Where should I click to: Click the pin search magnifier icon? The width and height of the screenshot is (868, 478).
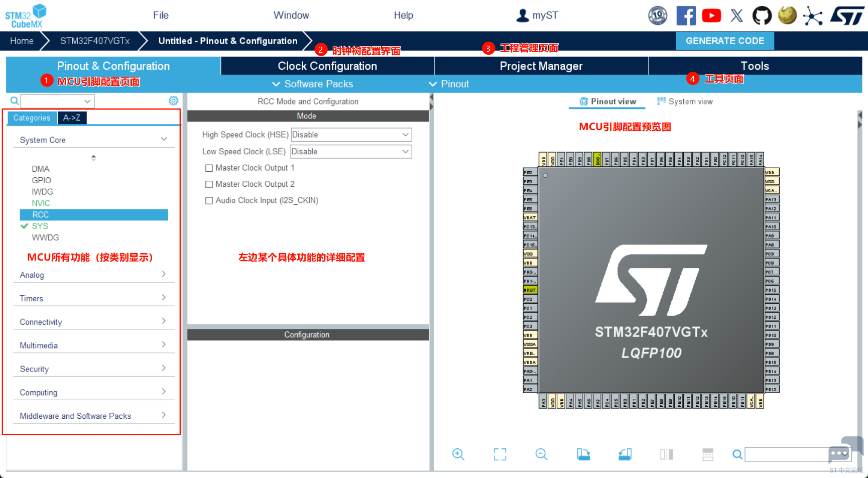point(737,454)
